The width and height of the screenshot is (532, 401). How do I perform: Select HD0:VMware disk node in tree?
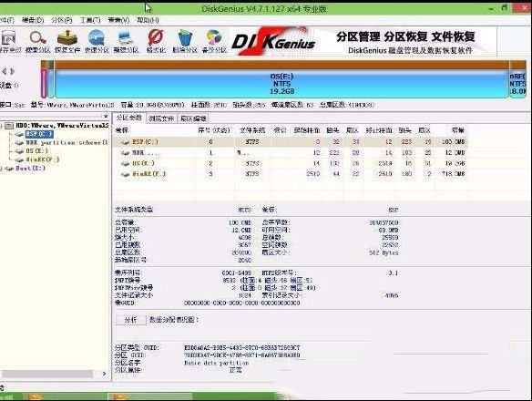(x=62, y=126)
